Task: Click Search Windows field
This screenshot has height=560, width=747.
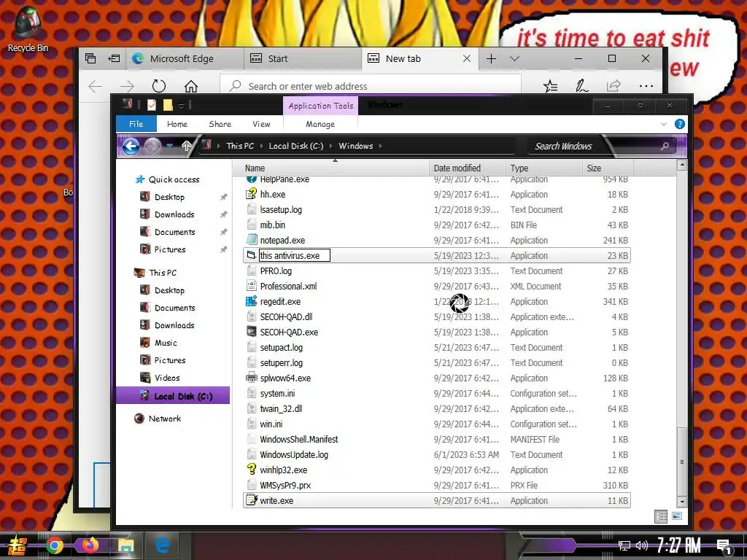Action: coord(601,146)
